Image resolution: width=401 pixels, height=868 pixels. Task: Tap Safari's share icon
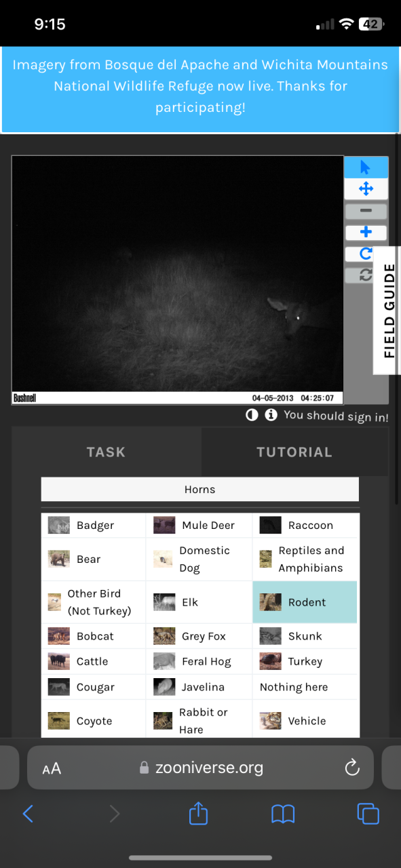[198, 813]
